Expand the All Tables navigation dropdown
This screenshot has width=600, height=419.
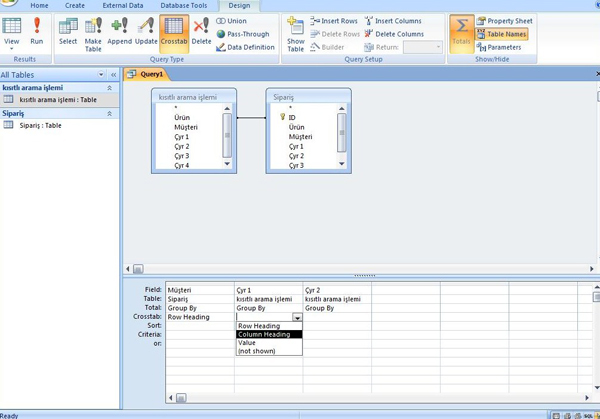[101, 75]
